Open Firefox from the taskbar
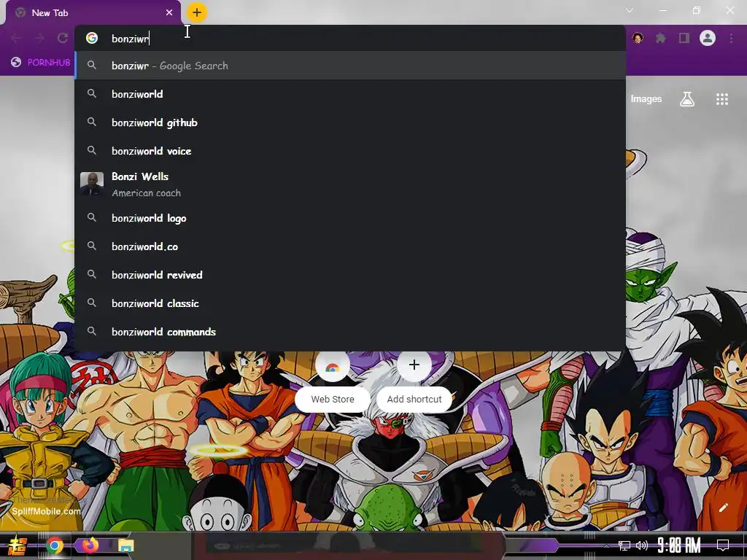 pyautogui.click(x=90, y=545)
